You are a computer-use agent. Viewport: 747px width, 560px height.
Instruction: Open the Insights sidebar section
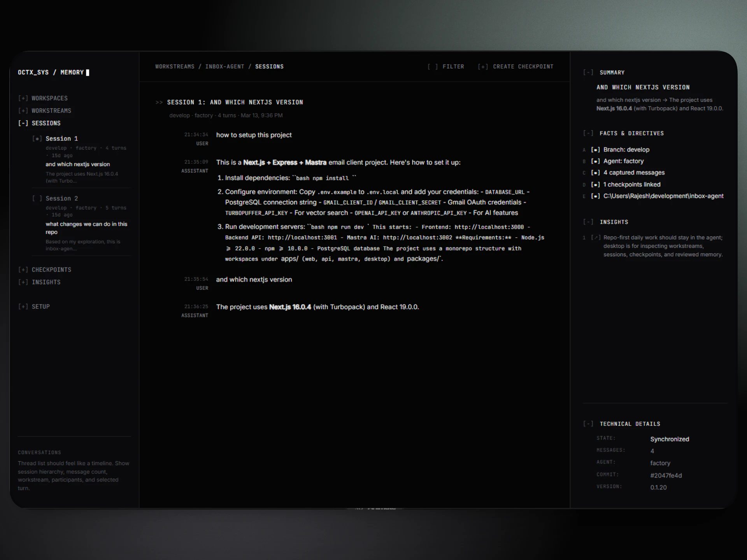(x=46, y=282)
